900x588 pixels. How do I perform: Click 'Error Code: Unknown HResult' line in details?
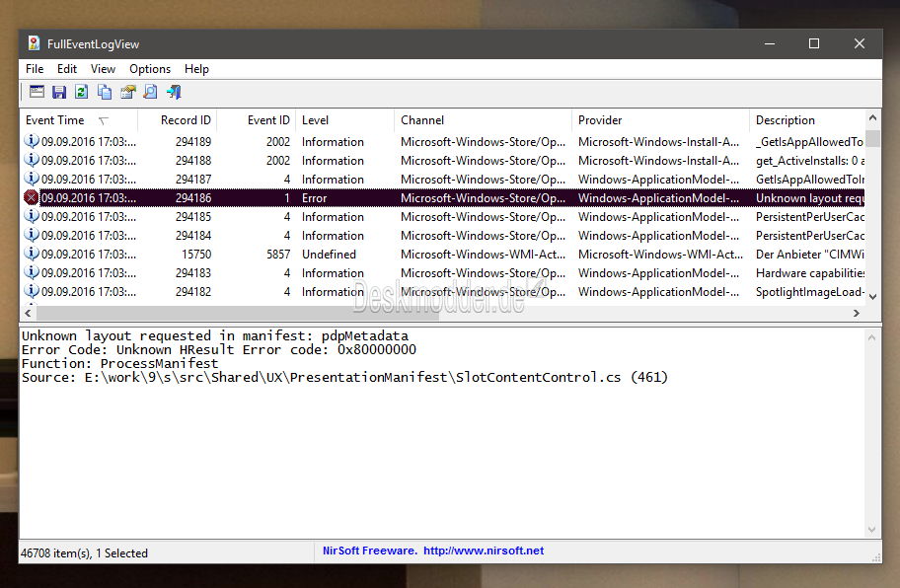219,350
